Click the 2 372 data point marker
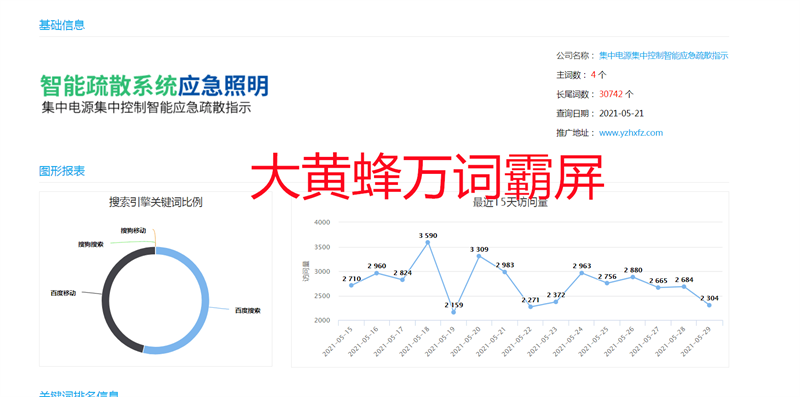The height and width of the screenshot is (397, 800). pos(556,302)
